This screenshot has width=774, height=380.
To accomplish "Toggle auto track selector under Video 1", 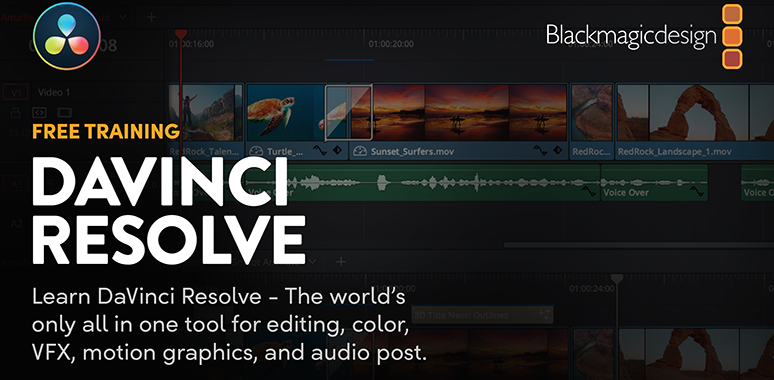I will [x=39, y=112].
